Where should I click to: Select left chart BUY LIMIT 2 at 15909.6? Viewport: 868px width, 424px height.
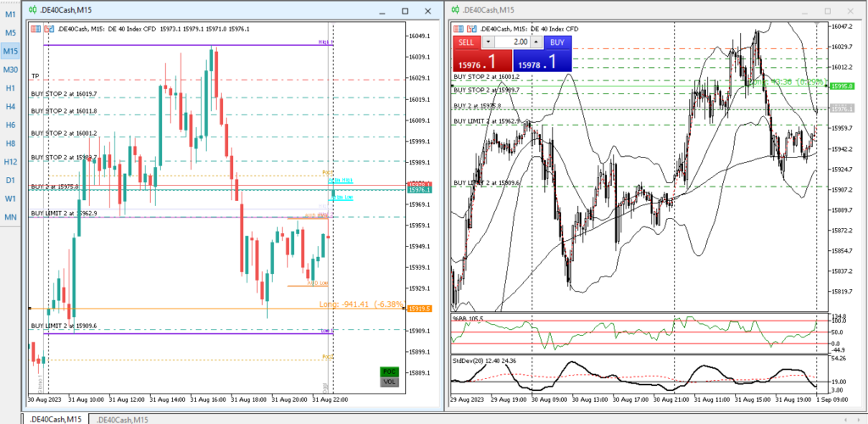pos(64,326)
